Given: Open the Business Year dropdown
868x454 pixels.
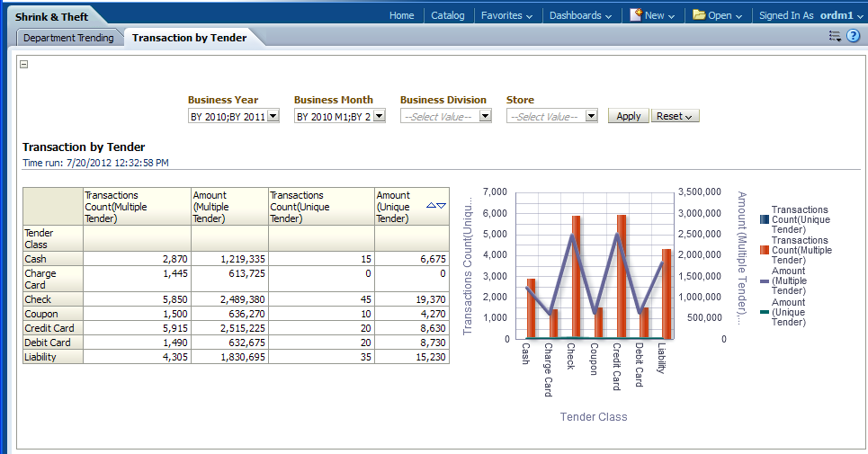Looking at the screenshot, I should pyautogui.click(x=273, y=116).
